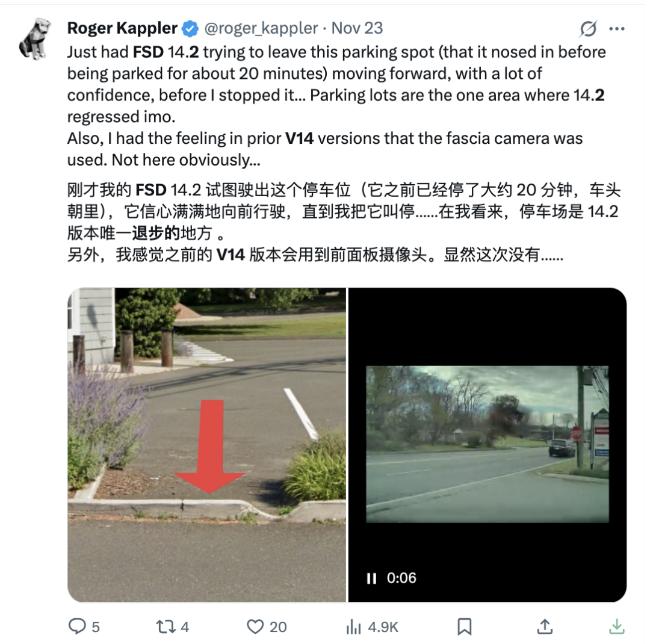This screenshot has width=650, height=644.
Task: Click the video time indicator 0:06
Action: pos(401,578)
